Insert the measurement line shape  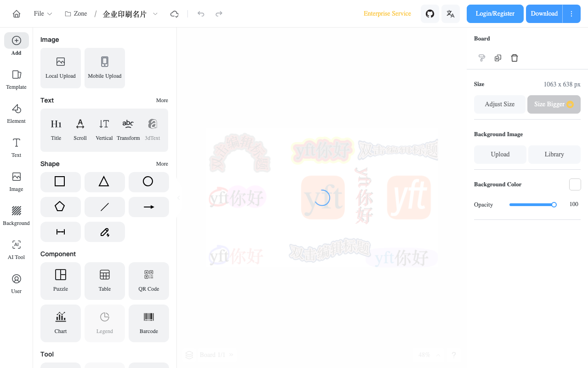click(61, 232)
